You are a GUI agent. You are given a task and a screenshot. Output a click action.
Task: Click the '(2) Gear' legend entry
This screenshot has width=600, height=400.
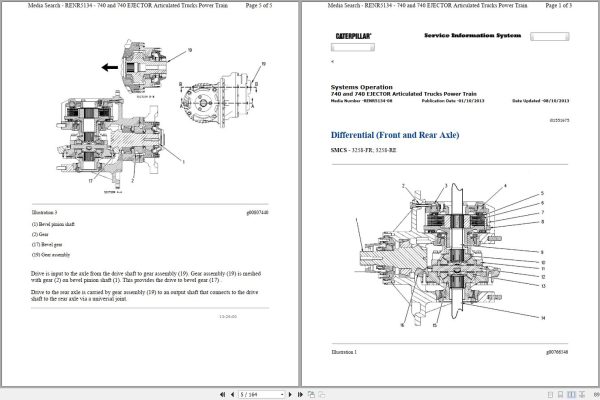(x=40, y=234)
